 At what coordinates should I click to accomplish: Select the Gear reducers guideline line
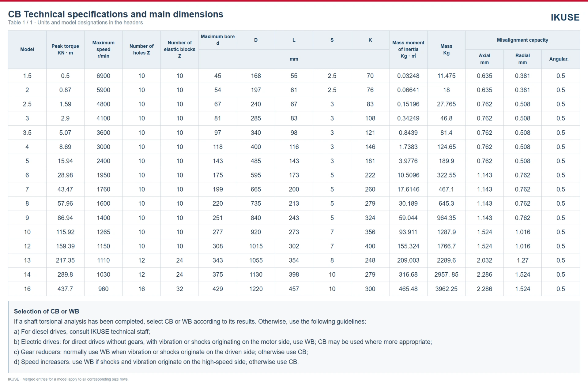pyautogui.click(x=161, y=352)
